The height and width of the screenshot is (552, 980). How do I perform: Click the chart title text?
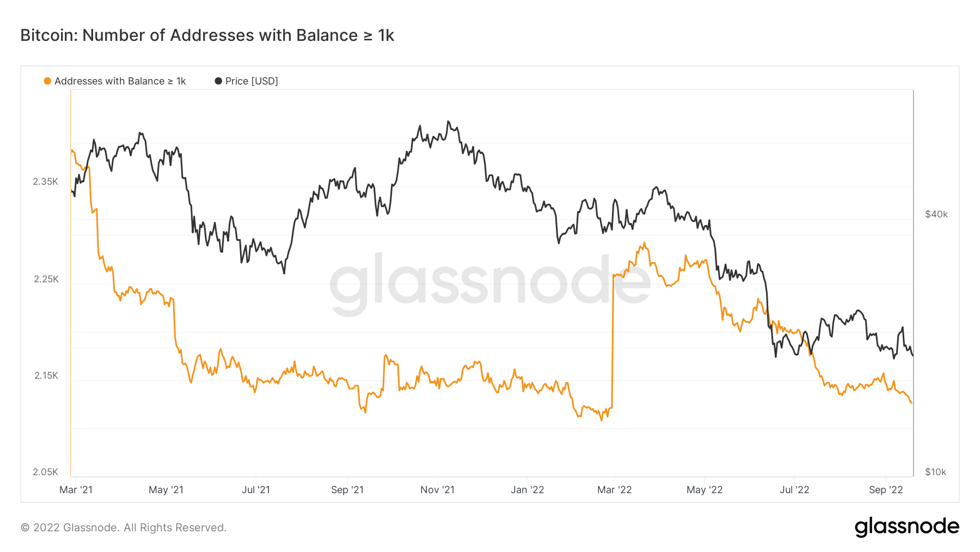point(207,35)
